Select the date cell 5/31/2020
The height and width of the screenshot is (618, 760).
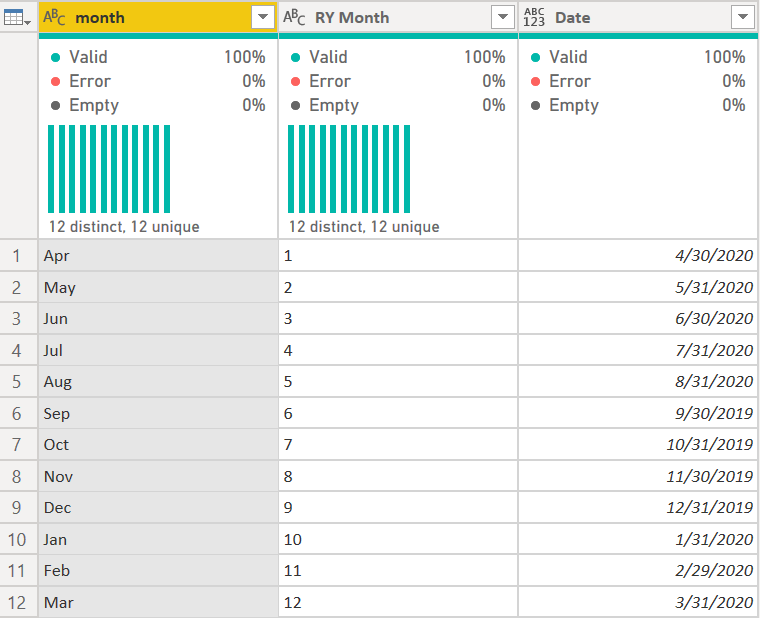tap(638, 287)
